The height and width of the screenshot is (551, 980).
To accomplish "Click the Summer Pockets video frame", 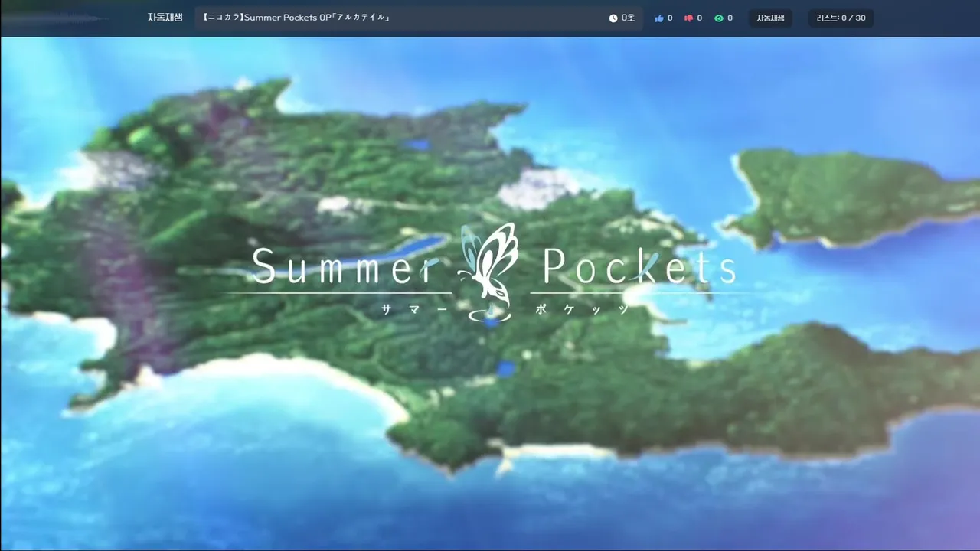I will tap(490, 294).
